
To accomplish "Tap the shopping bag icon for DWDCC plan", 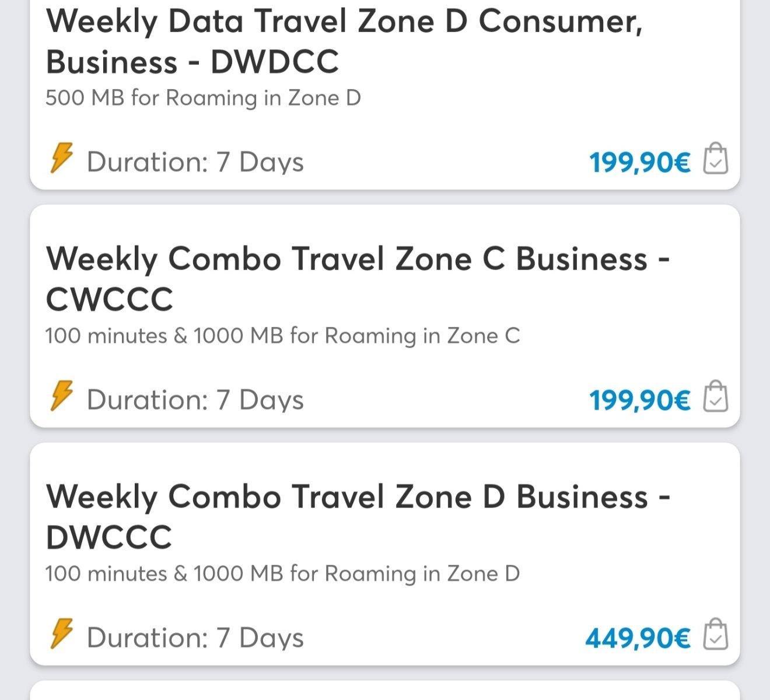I will (716, 159).
